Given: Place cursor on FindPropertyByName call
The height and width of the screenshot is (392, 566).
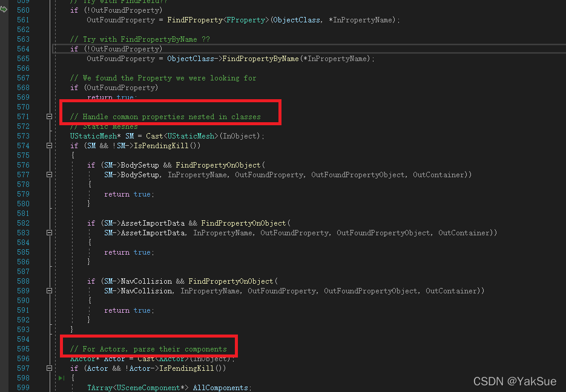Looking at the screenshot, I should tap(260, 59).
